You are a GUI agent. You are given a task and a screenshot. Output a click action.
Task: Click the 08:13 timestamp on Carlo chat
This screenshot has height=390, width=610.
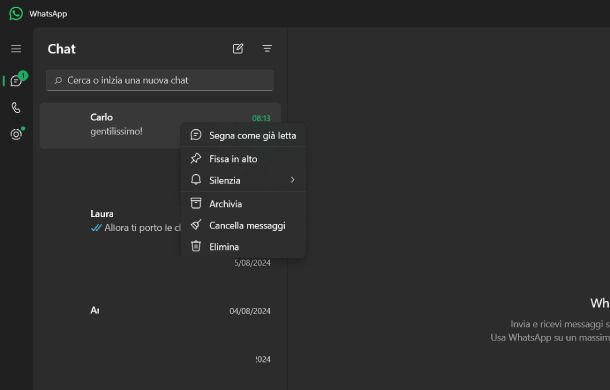click(x=261, y=118)
